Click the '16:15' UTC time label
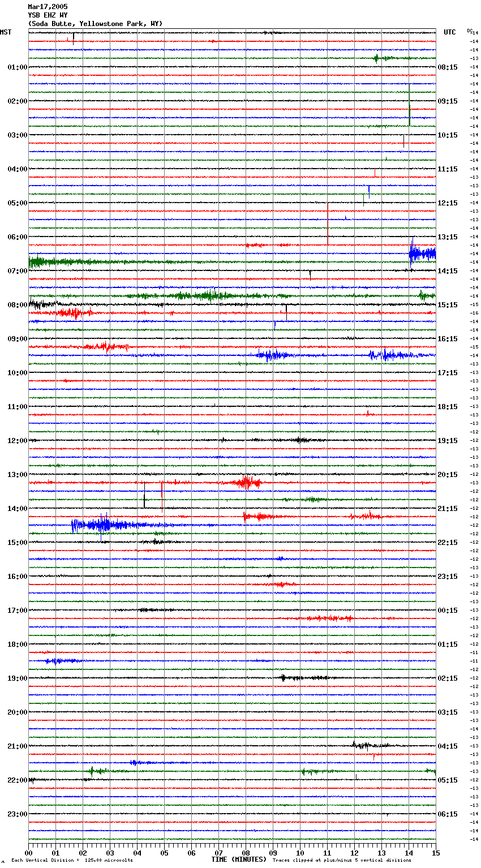Viewport: 481px width, 868px height. point(448,339)
